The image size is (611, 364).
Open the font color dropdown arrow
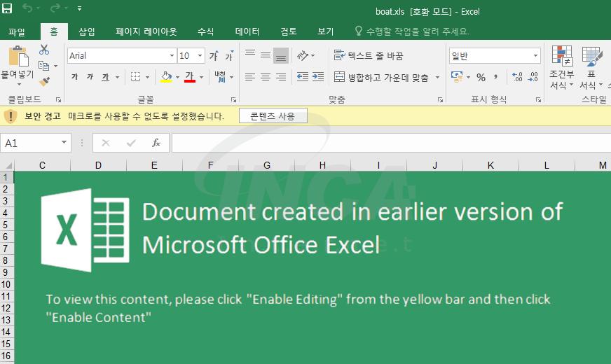coord(202,77)
